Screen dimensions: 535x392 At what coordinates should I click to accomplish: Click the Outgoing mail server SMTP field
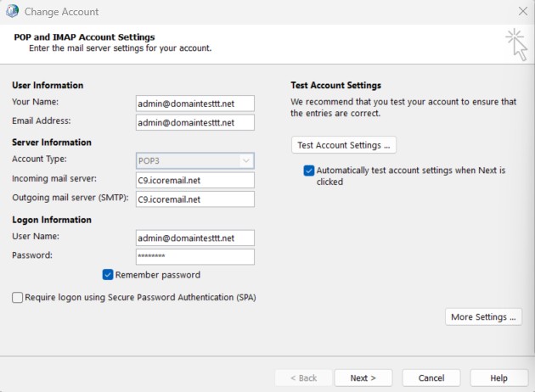click(x=195, y=199)
